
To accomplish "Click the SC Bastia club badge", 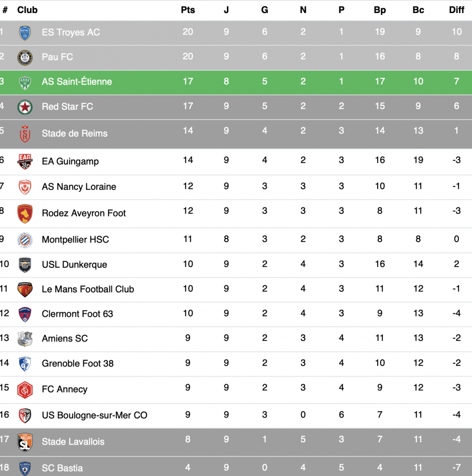I will (25, 468).
